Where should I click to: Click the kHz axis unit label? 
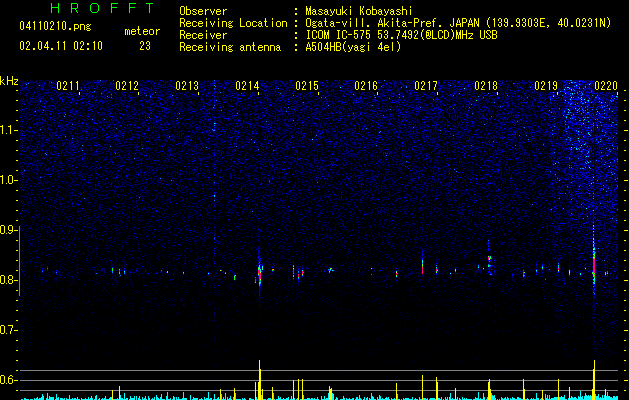pyautogui.click(x=9, y=81)
